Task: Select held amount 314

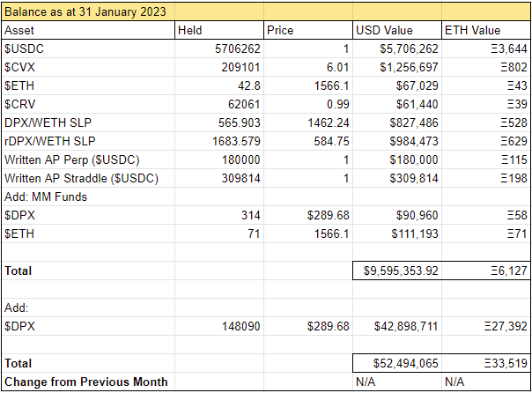Action: click(x=251, y=215)
